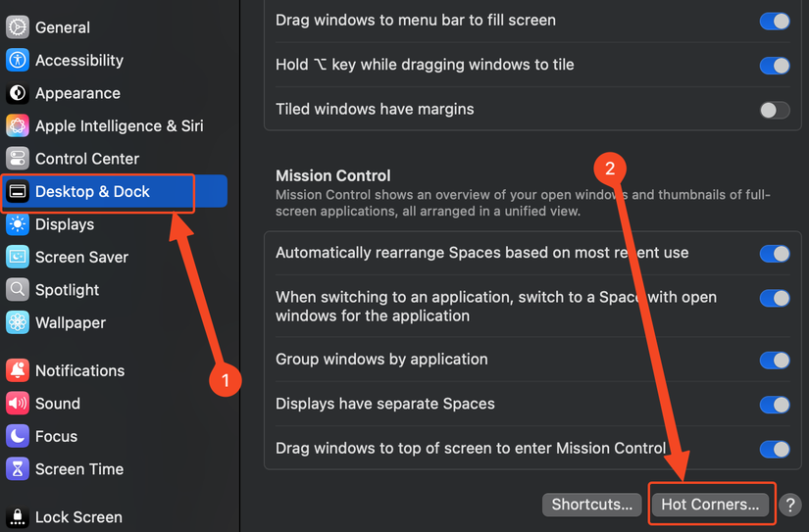Viewport: 809px width, 532px height.
Task: Open Screen Saver settings
Action: click(x=115, y=257)
